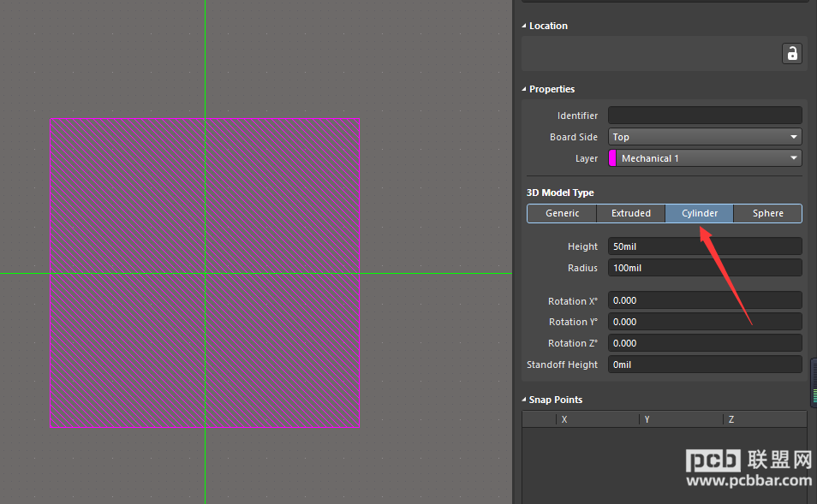Viewport: 817px width, 504px height.
Task: Click the Y column header in Snap Points
Action: [x=681, y=419]
